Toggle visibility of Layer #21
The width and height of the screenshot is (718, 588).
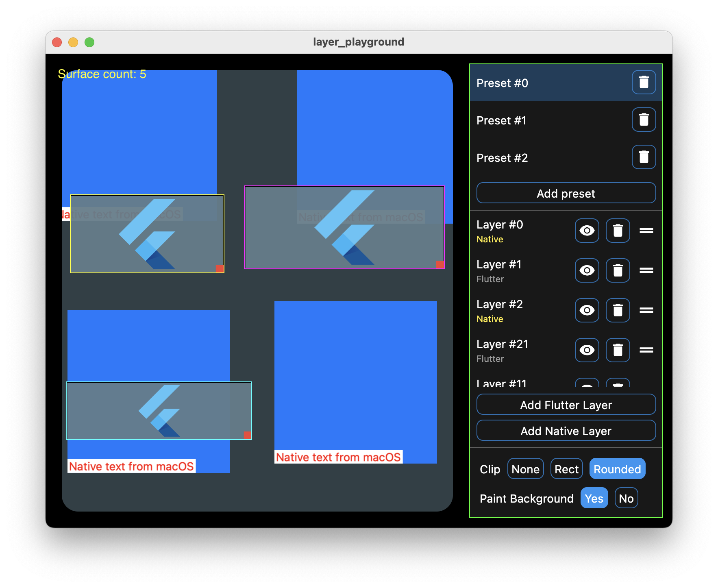coord(587,350)
